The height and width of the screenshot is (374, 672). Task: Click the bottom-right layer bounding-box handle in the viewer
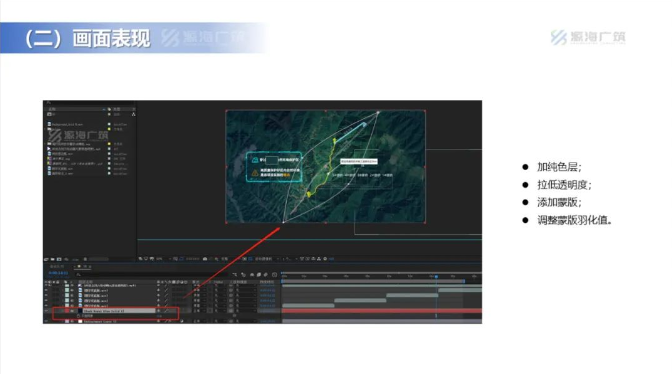point(425,222)
